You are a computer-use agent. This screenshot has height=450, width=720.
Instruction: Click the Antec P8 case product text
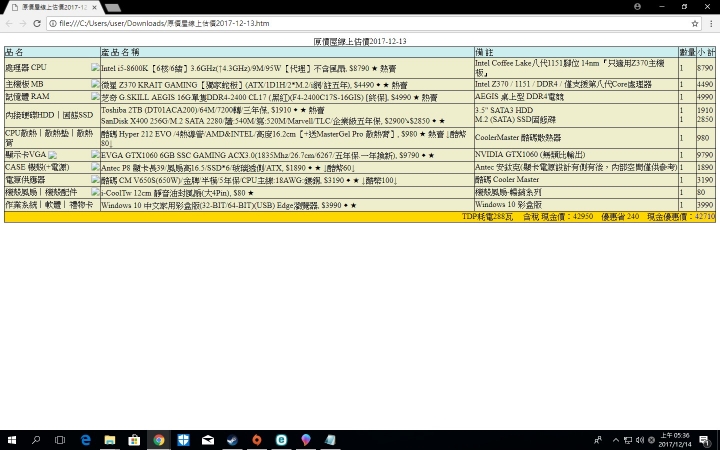tap(228, 168)
